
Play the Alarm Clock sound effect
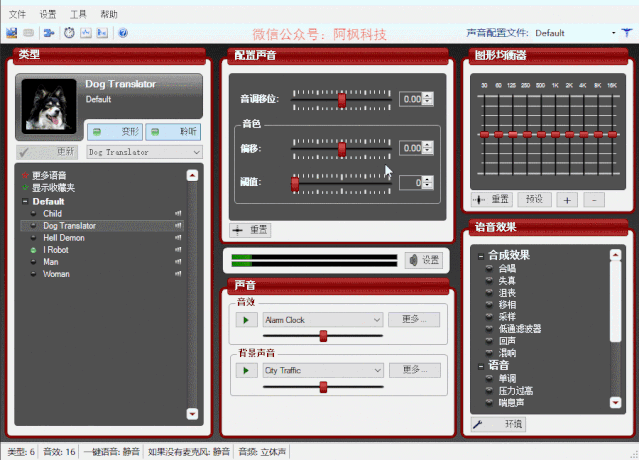tap(246, 320)
